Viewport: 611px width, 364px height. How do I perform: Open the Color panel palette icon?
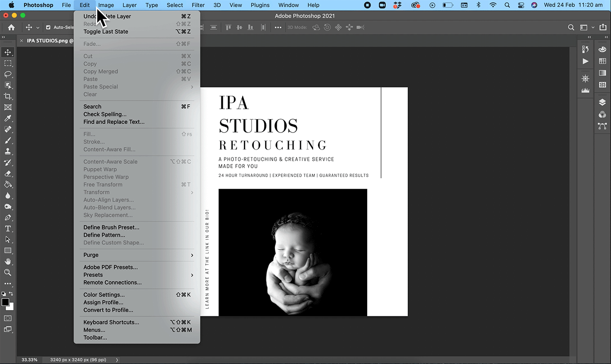click(x=602, y=49)
